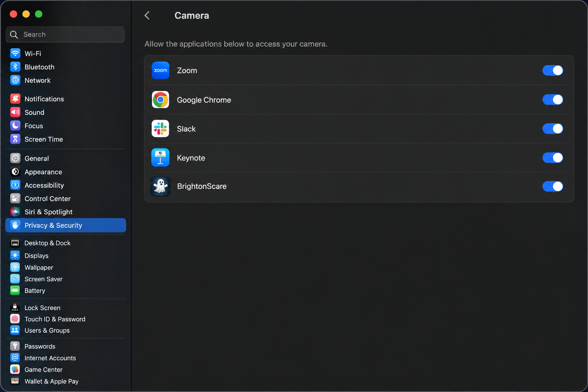The width and height of the screenshot is (588, 392).
Task: Click the Slack app icon
Action: (x=160, y=129)
